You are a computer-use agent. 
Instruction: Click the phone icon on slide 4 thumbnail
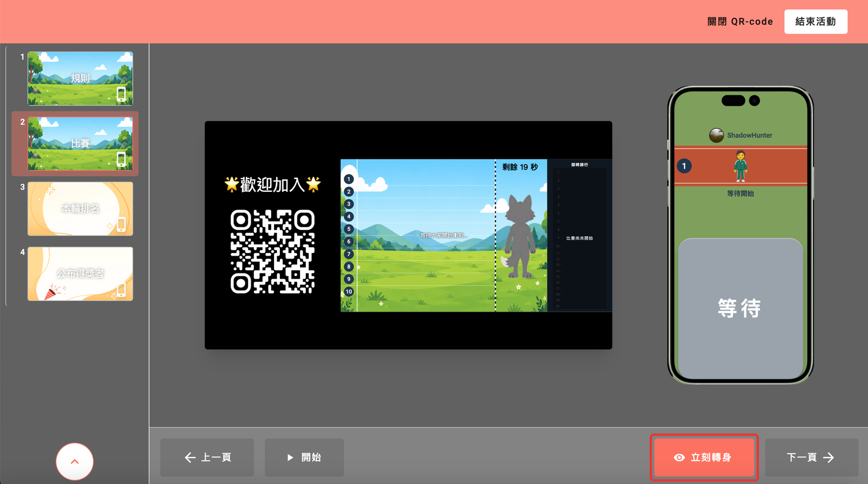(x=122, y=289)
